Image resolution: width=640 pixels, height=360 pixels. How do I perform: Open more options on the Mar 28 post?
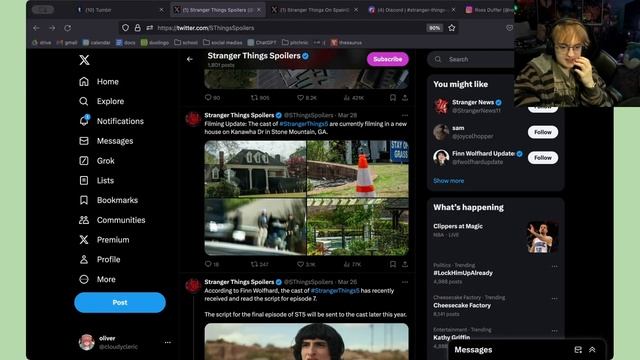(404, 115)
